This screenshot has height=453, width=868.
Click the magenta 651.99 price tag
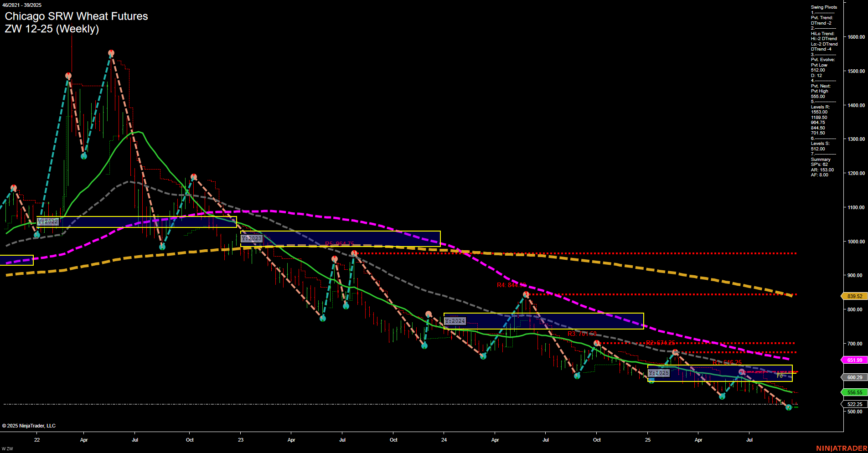854,360
